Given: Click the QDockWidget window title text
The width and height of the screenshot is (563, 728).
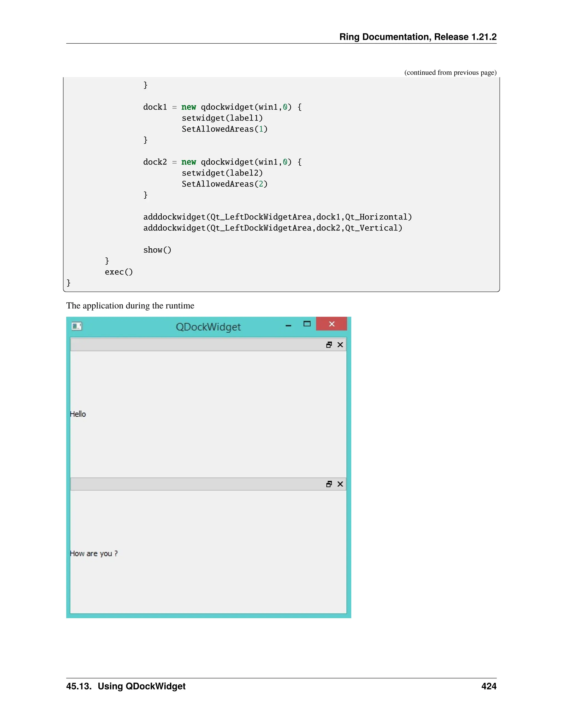Looking at the screenshot, I should (x=208, y=327).
